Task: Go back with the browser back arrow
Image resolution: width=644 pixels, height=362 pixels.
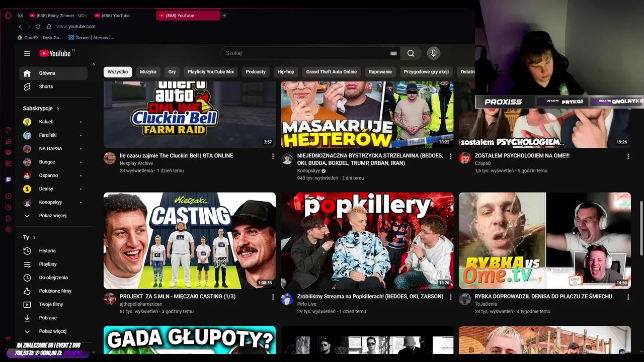Action: [x=20, y=27]
